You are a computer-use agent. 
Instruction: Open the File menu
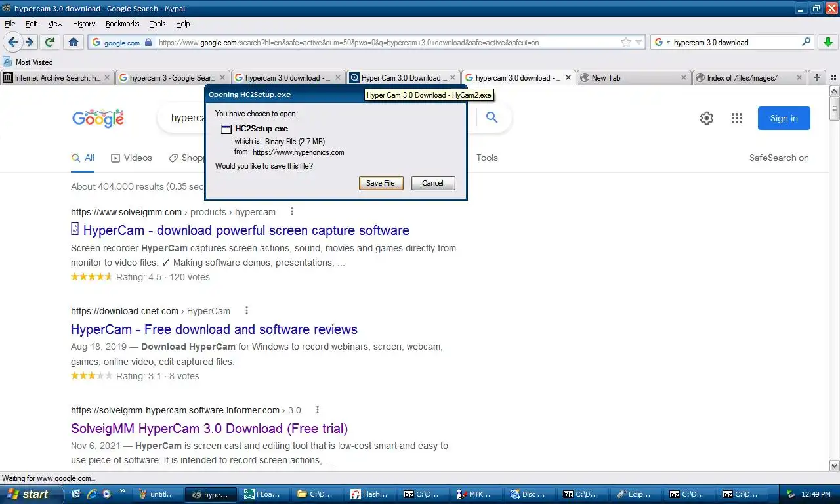tap(10, 24)
